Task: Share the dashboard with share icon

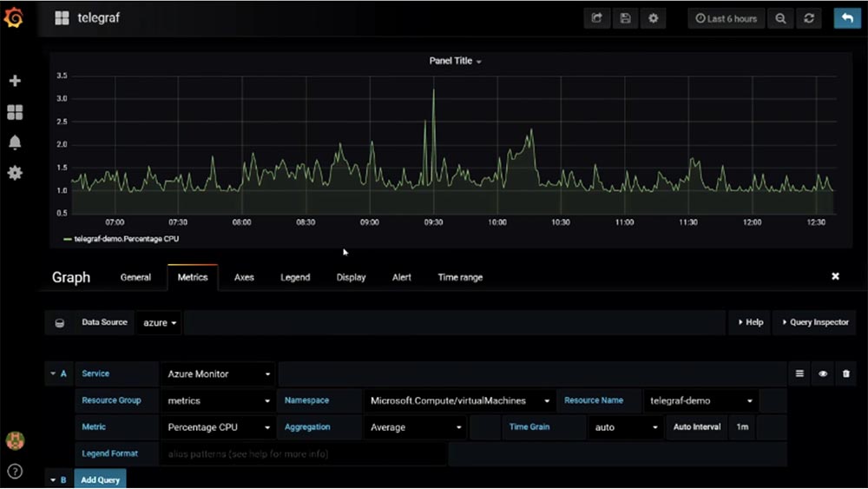Action: point(597,18)
